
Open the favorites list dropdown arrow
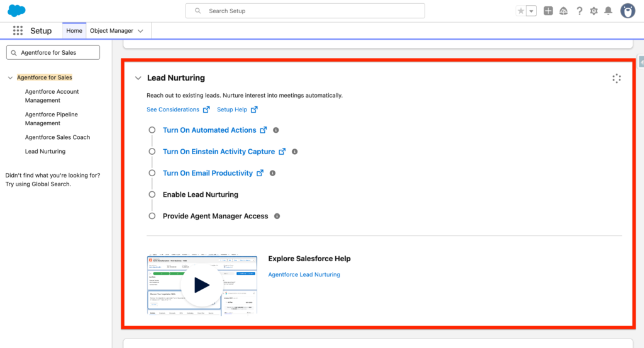point(531,11)
